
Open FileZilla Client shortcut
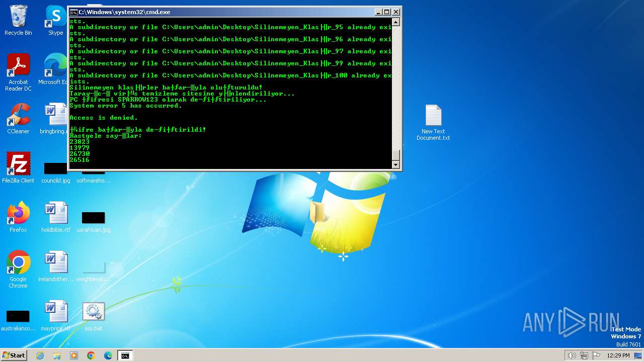pyautogui.click(x=18, y=168)
